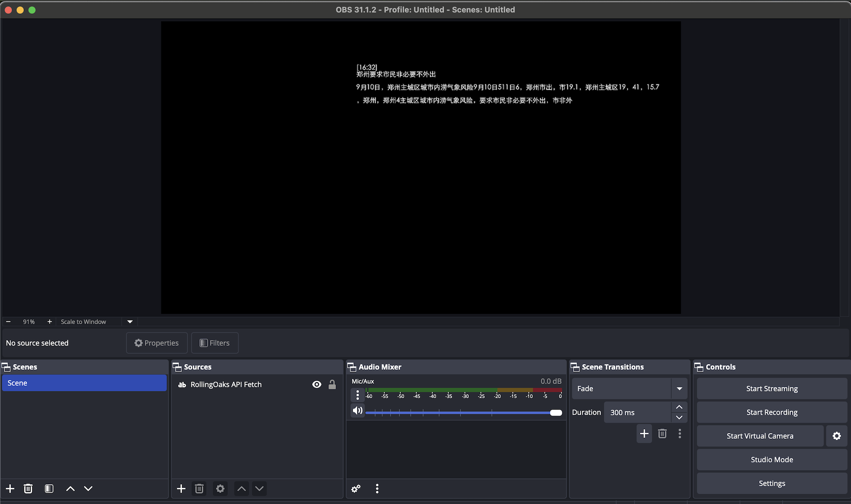Open Studio Mode
Screen dimensions: 851x504
(772, 460)
